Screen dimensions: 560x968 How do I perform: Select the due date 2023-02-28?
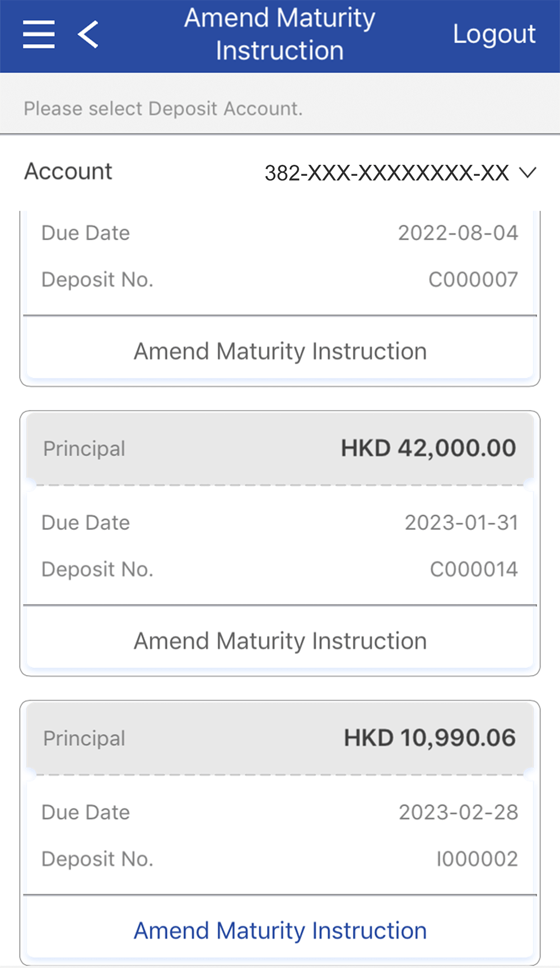(x=458, y=812)
